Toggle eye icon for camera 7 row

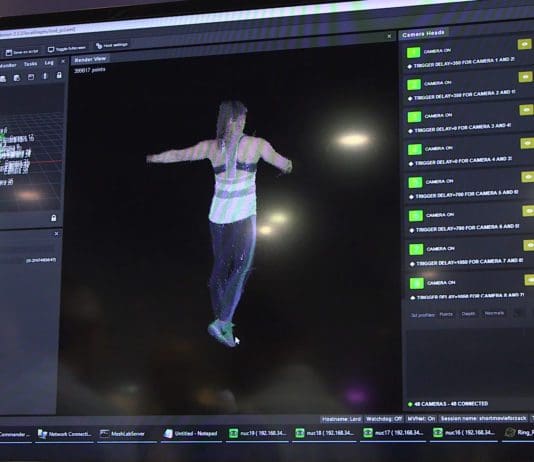(x=529, y=245)
